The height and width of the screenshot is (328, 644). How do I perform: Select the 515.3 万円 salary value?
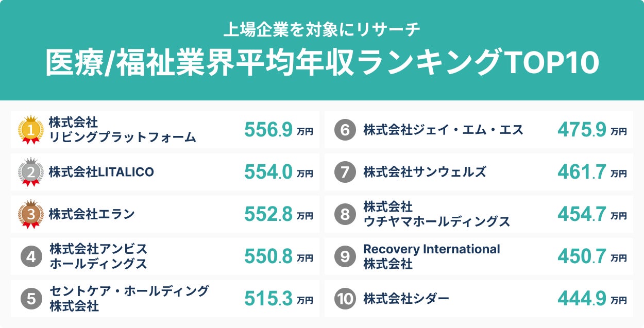coord(278,299)
